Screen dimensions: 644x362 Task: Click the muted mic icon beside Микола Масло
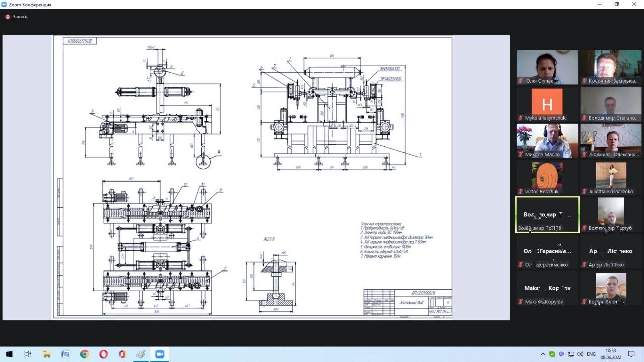tap(521, 154)
